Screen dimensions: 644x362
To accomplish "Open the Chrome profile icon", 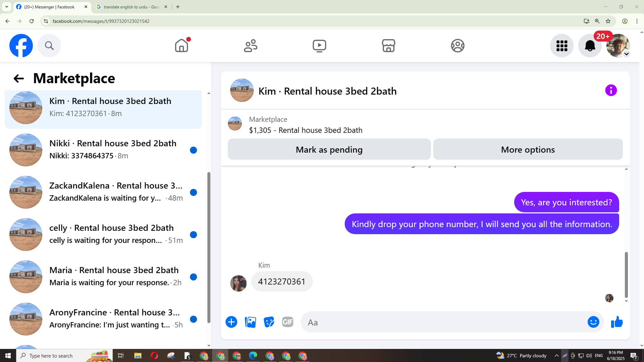I will click(625, 21).
